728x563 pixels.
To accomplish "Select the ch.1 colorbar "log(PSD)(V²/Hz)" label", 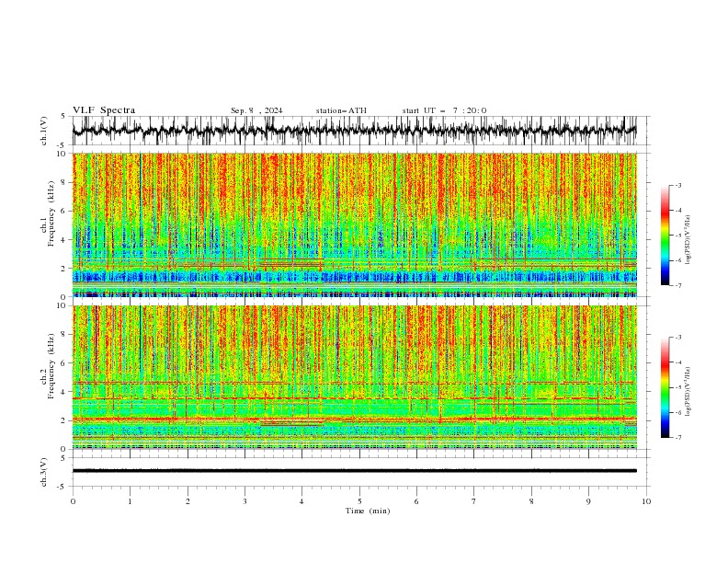I will click(688, 240).
